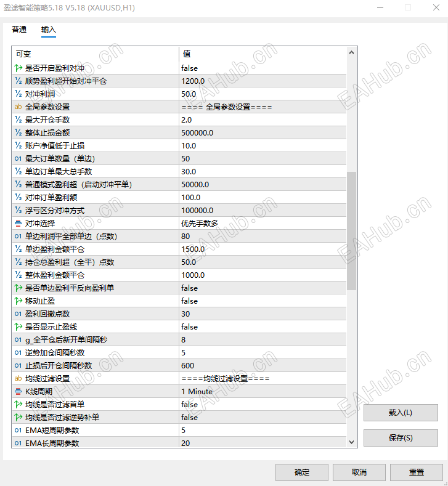
Task: Click the ab string icon beside 全局参数设置
Action: click(18, 107)
